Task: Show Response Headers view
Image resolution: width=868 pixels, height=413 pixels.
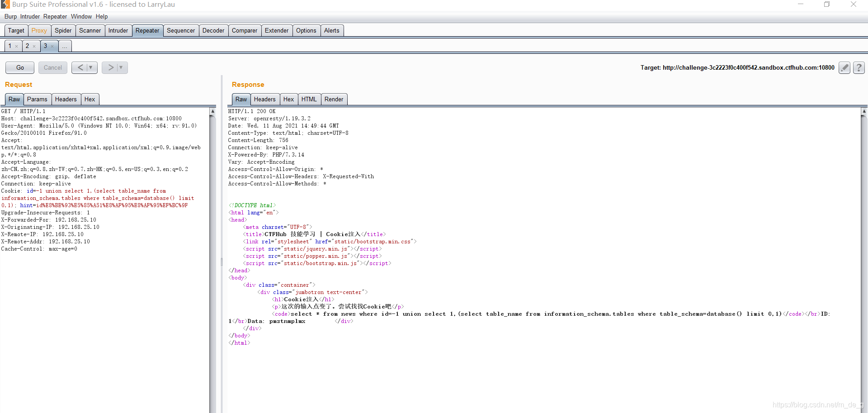Action: (x=265, y=99)
